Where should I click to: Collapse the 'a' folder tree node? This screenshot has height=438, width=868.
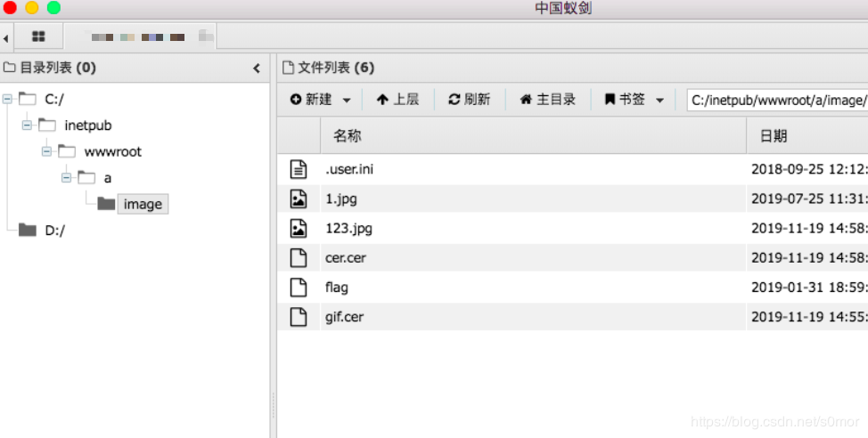[x=67, y=177]
